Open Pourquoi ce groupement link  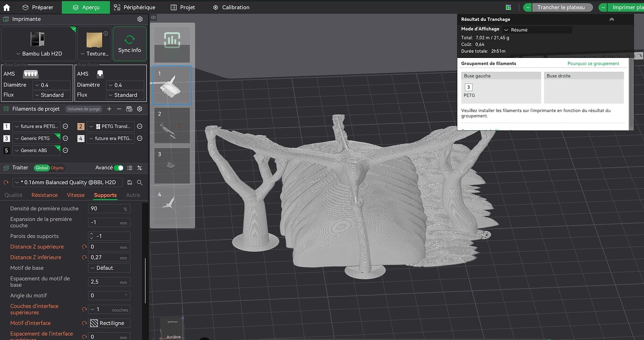(x=593, y=64)
